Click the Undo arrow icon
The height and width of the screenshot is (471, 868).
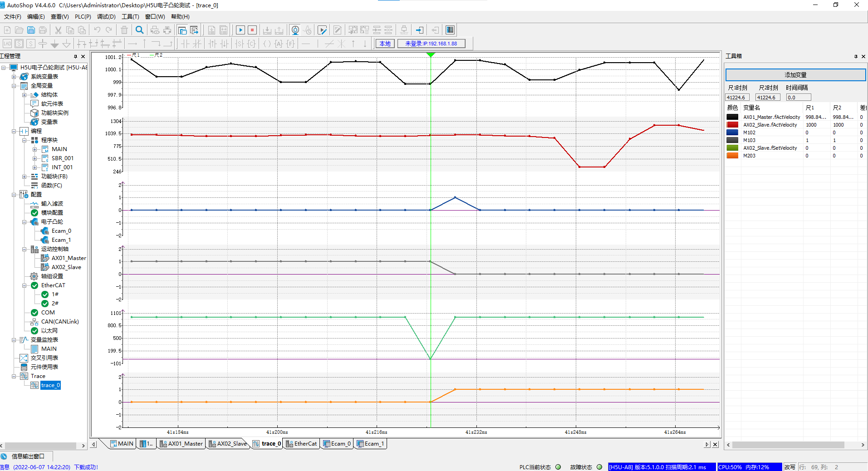pyautogui.click(x=97, y=30)
